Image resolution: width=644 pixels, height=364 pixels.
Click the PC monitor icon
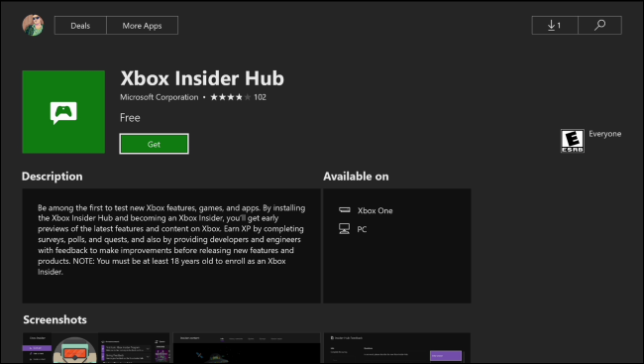[345, 229]
